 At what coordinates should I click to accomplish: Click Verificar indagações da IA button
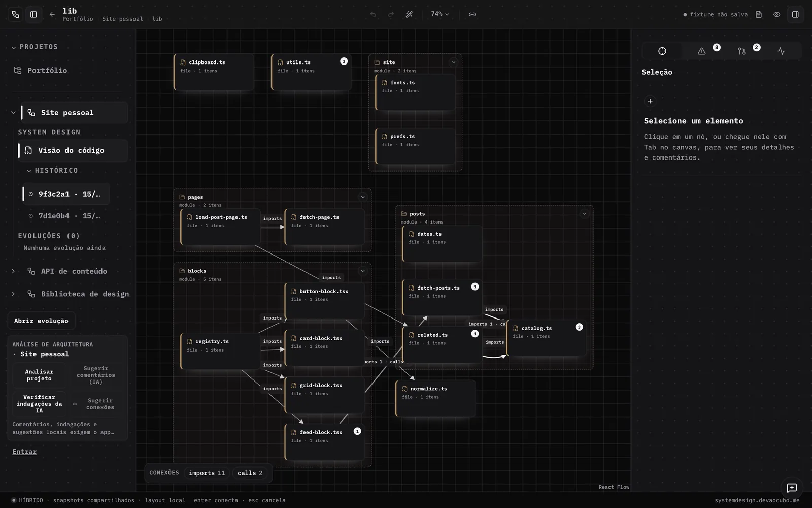[x=39, y=404]
